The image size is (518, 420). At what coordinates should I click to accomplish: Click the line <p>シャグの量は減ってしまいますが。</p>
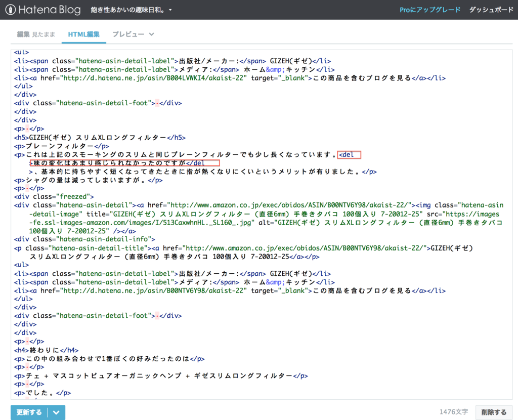point(88,180)
